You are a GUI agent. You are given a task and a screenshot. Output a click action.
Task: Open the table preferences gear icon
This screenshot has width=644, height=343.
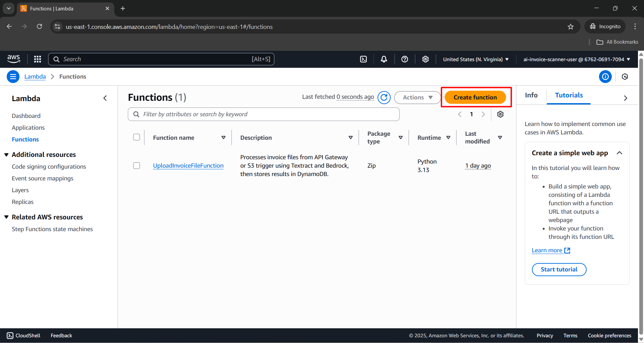(500, 114)
